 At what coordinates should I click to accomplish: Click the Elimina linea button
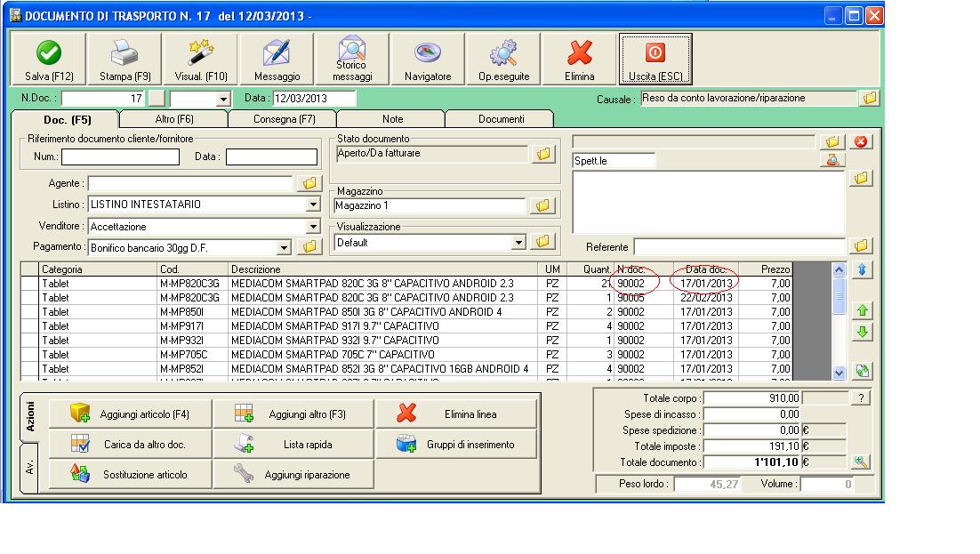click(457, 413)
